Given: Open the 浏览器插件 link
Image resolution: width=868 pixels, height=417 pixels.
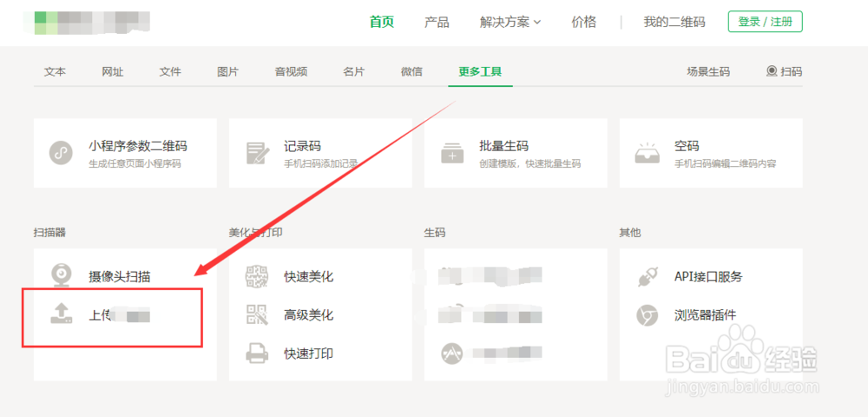Looking at the screenshot, I should click(705, 315).
